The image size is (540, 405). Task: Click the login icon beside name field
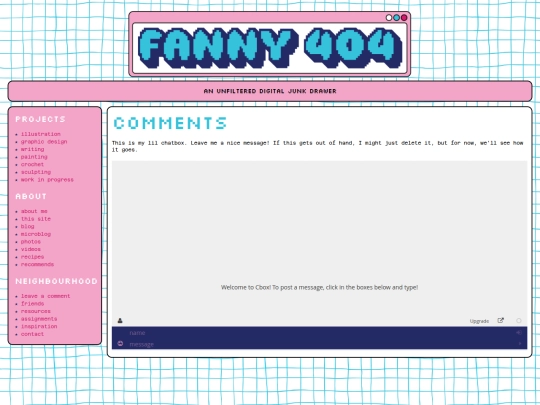point(519,332)
